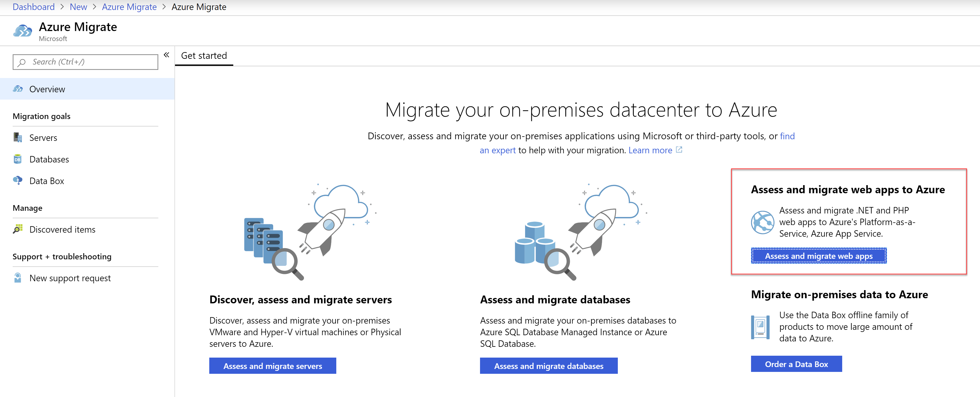Select the Get started tab
The image size is (980, 397).
(x=204, y=56)
